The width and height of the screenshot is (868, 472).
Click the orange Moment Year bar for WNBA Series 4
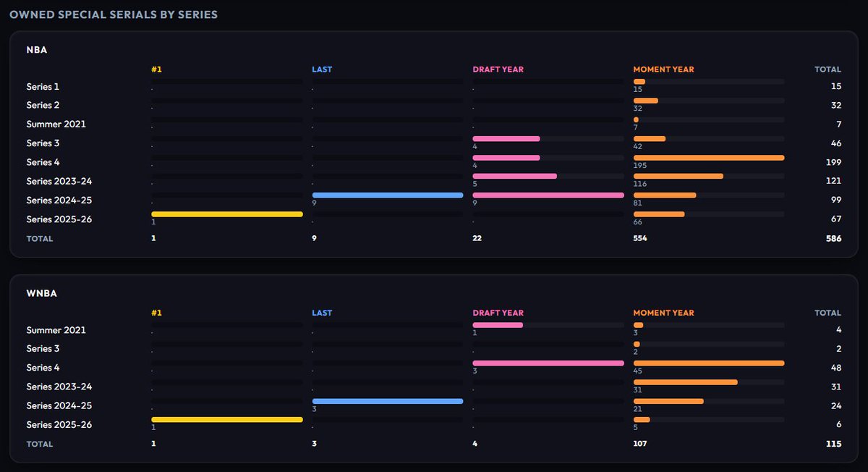pos(709,363)
